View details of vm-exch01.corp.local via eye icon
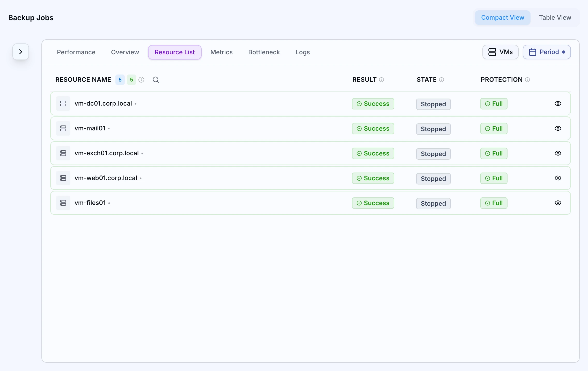Image resolution: width=588 pixels, height=371 pixels. point(558,153)
